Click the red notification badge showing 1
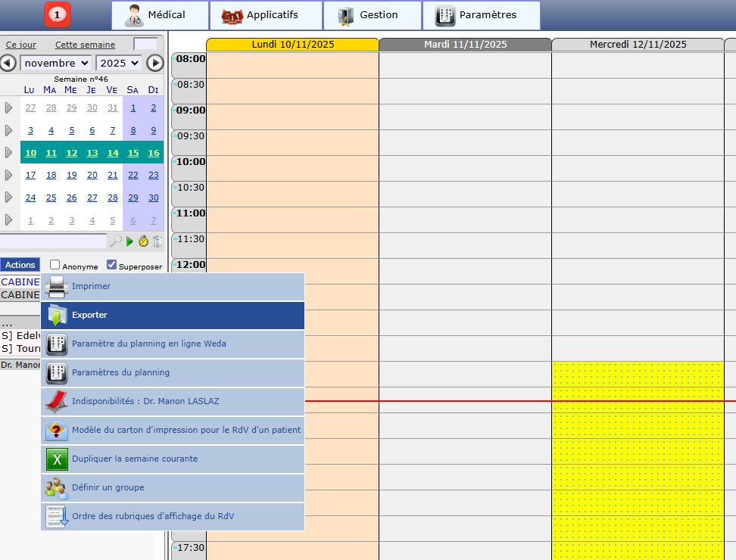Image resolution: width=736 pixels, height=560 pixels. (58, 14)
